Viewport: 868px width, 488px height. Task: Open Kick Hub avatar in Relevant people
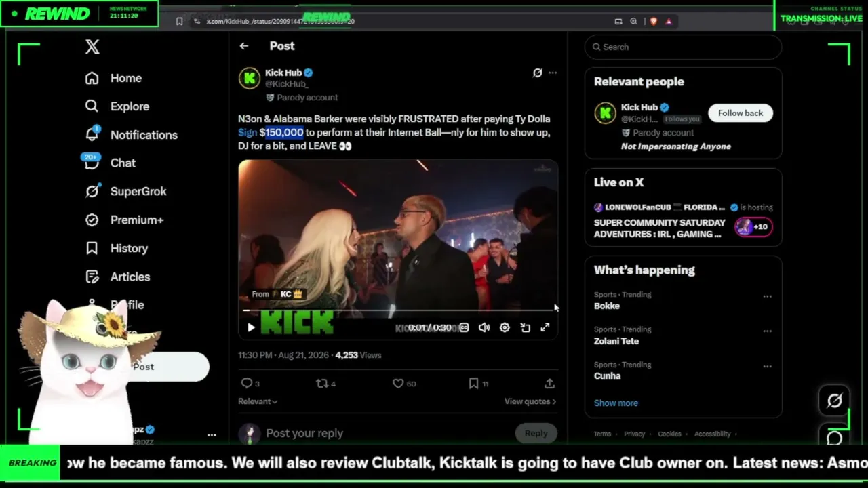point(605,113)
